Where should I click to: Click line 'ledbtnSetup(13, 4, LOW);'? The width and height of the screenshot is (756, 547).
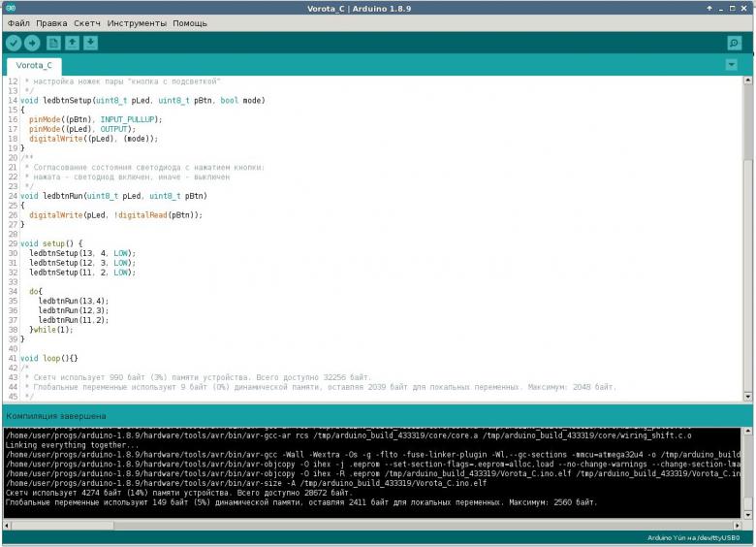pos(82,253)
